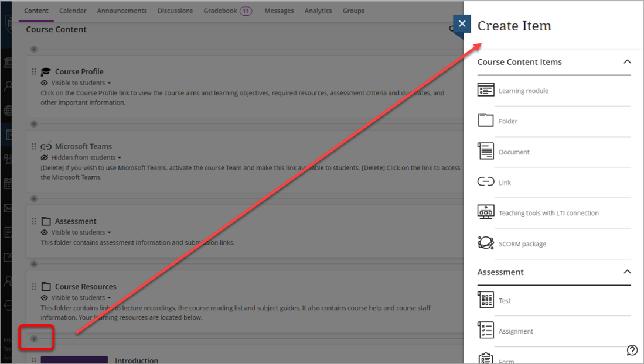Toggle visibility eye for Course Profile
Viewport: 644px width, 364px height.
coord(45,83)
